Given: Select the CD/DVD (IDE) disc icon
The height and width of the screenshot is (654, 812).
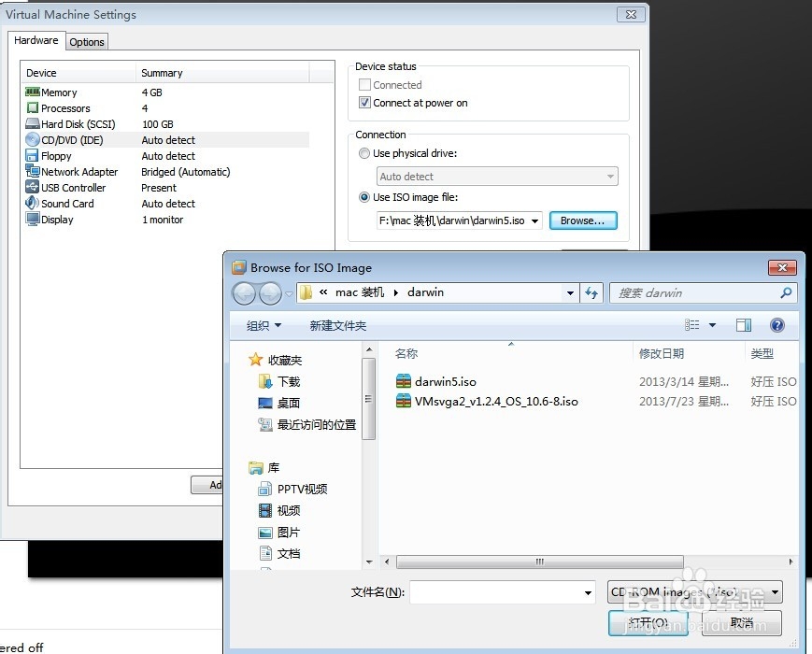Looking at the screenshot, I should (x=32, y=140).
